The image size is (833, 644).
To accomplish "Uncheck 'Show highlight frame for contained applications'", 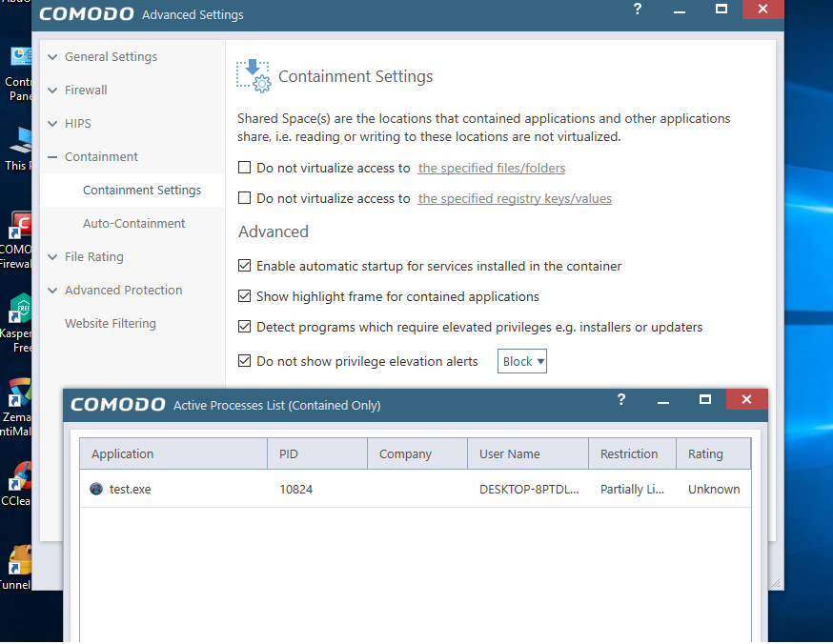I will pyautogui.click(x=245, y=296).
